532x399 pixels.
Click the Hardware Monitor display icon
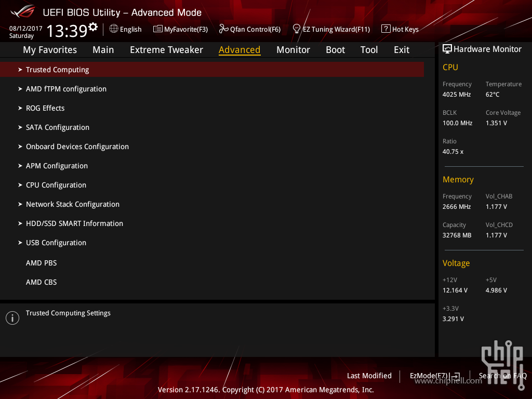pos(447,49)
